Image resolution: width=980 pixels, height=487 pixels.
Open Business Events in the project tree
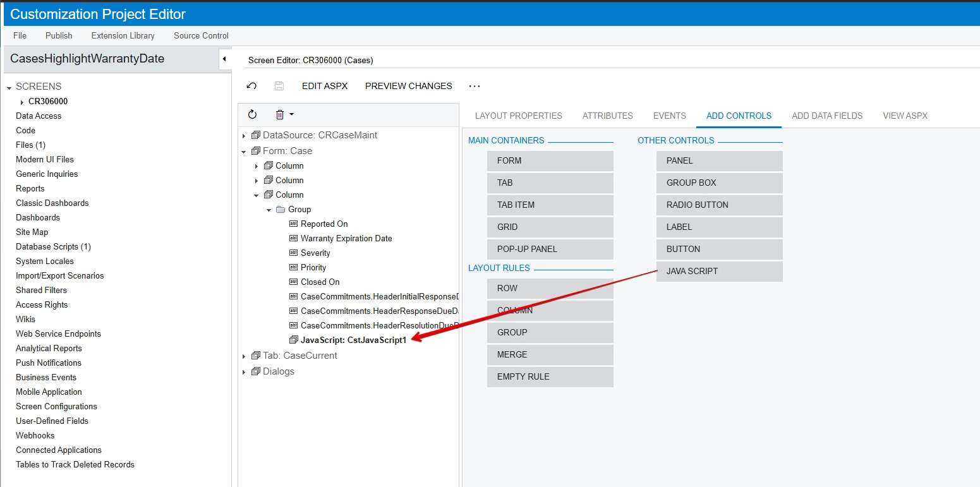click(46, 377)
